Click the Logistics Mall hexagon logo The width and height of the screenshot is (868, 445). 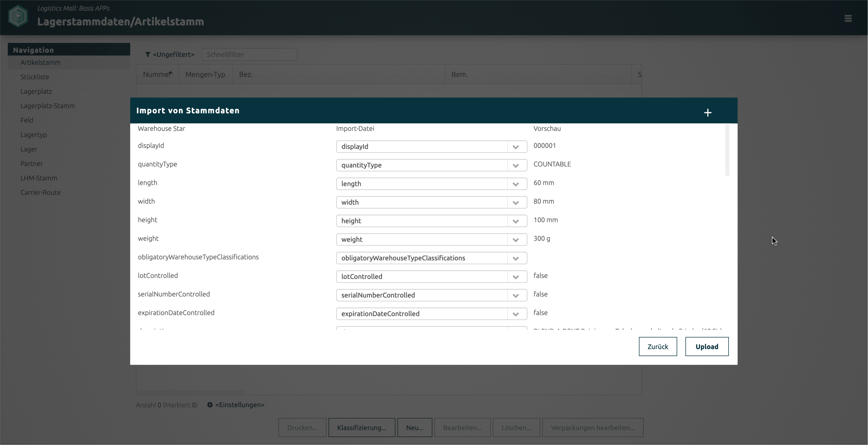click(18, 16)
